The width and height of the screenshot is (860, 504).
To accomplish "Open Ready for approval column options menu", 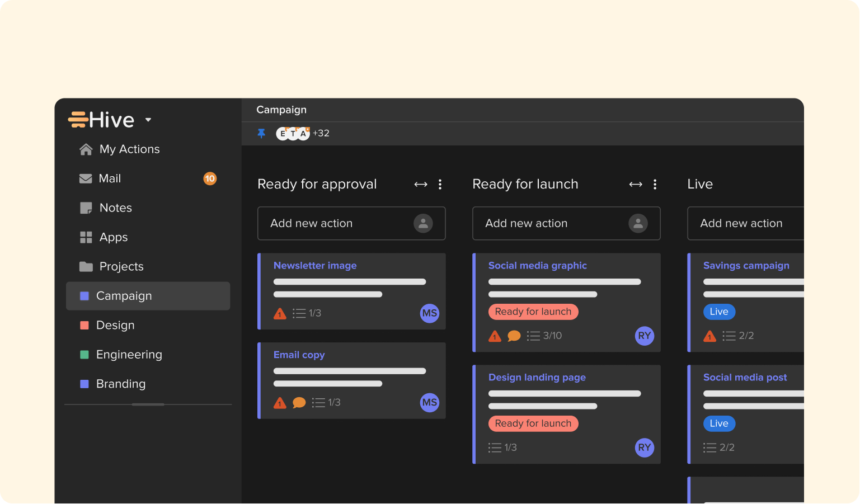I will (440, 184).
